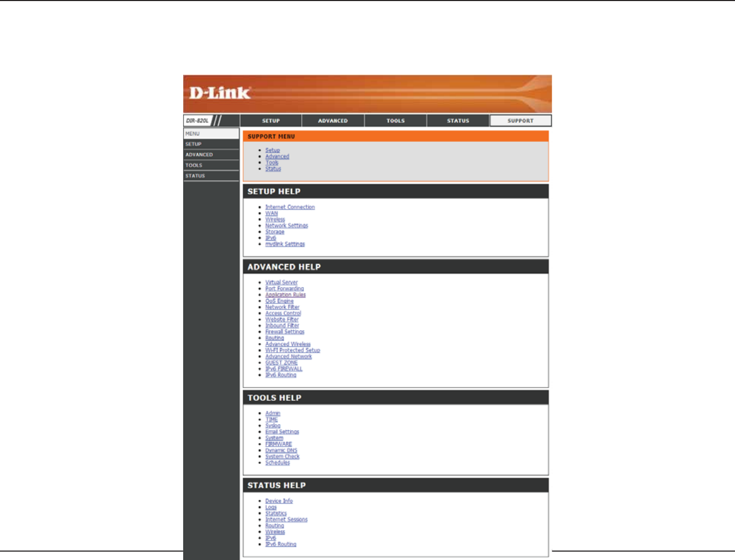Open the Admin help link
This screenshot has height=560, width=735.
coord(273,414)
